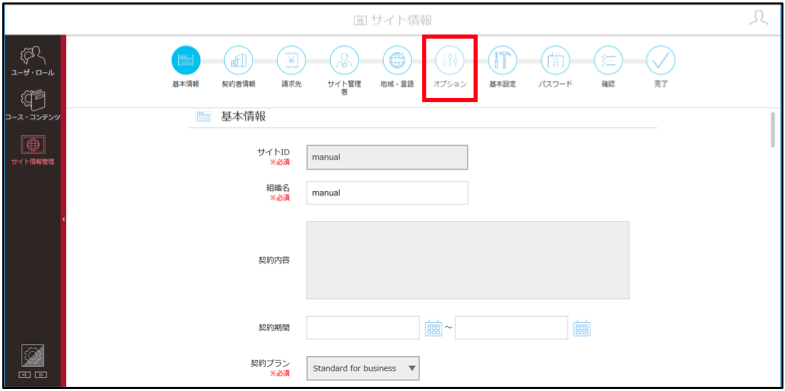Jump to the 確認 checklist icon

[x=608, y=60]
